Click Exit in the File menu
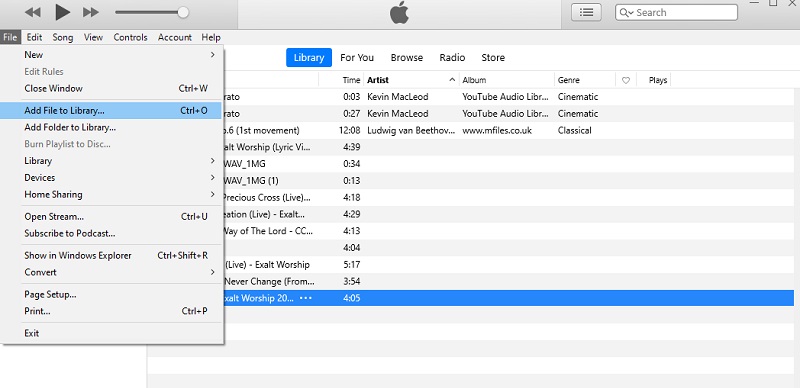This screenshot has width=800, height=388. (111, 333)
